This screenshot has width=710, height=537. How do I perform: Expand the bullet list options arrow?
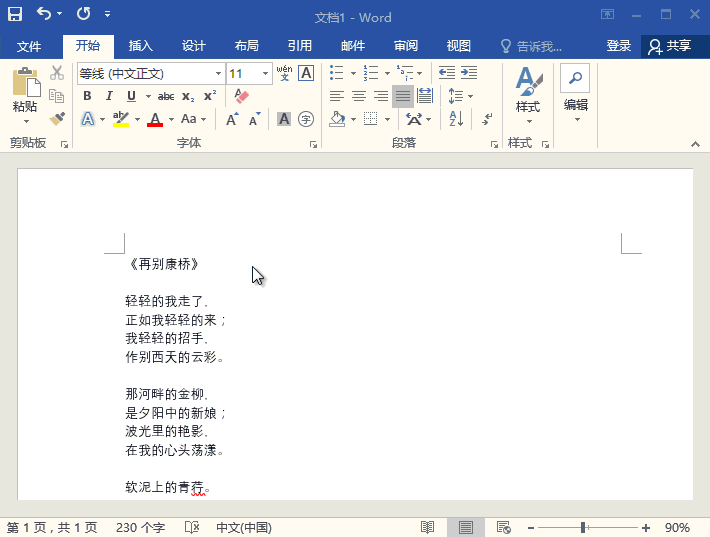pos(353,73)
